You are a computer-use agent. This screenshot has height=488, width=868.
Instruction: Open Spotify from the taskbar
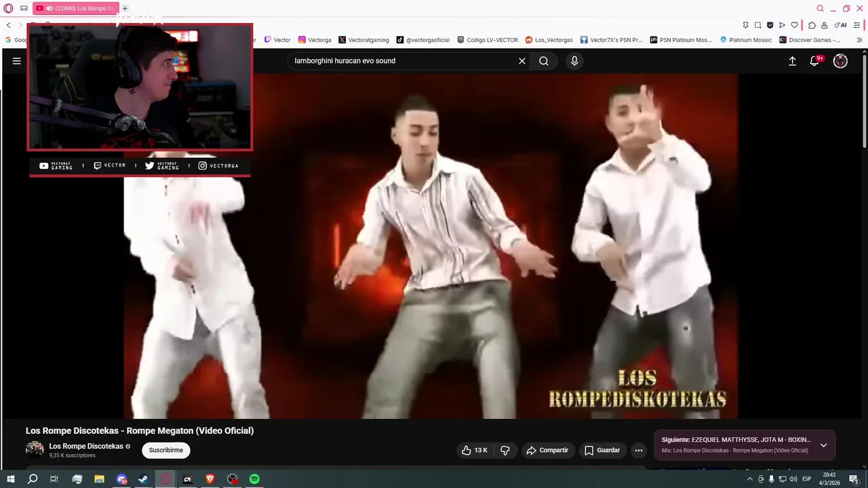(254, 479)
